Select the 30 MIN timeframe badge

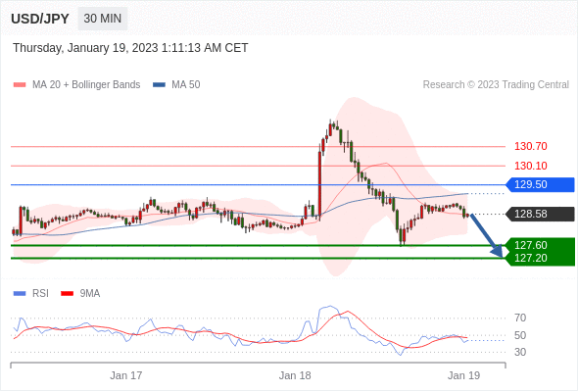pos(103,19)
